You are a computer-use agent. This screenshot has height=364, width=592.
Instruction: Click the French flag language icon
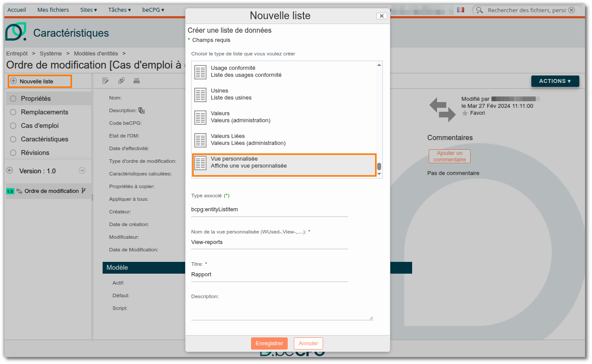click(x=460, y=10)
